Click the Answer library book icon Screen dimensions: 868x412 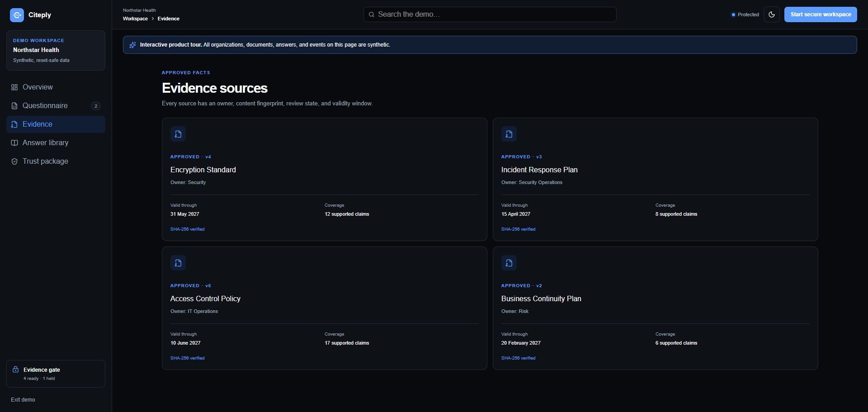tap(14, 143)
